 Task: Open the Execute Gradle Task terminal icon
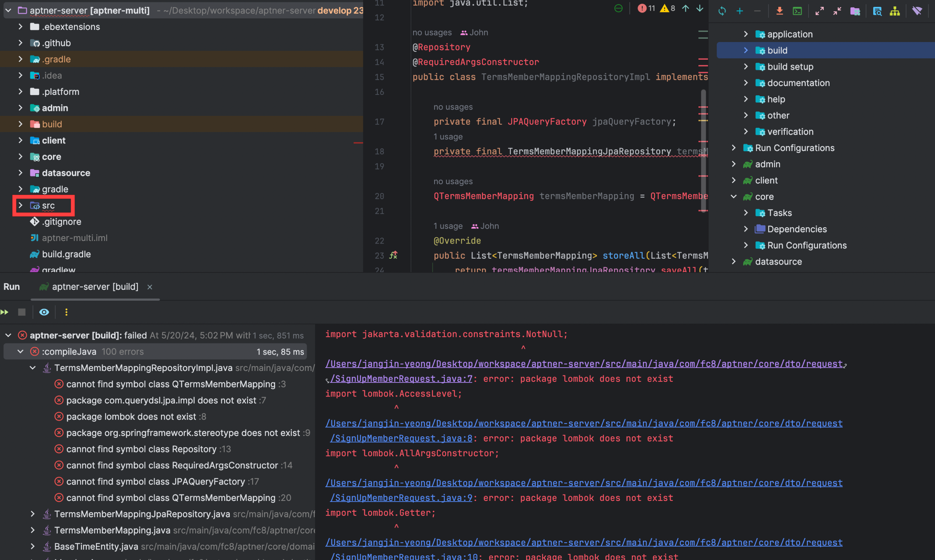(797, 11)
